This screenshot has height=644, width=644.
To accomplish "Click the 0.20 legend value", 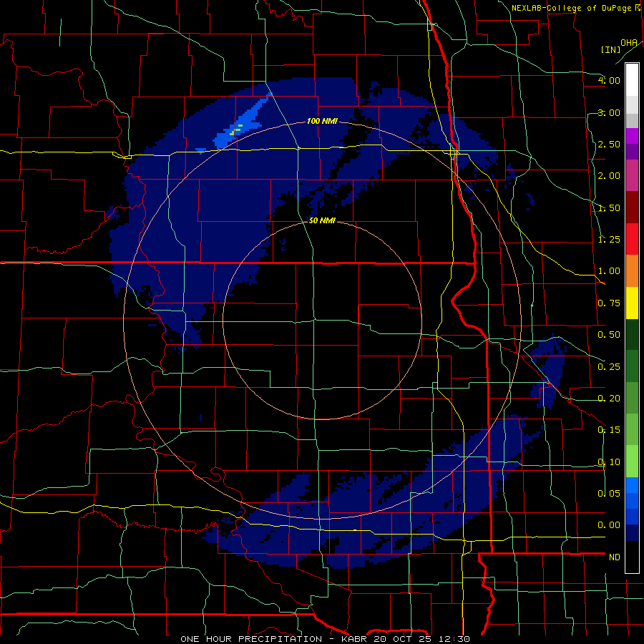I will click(609, 399).
